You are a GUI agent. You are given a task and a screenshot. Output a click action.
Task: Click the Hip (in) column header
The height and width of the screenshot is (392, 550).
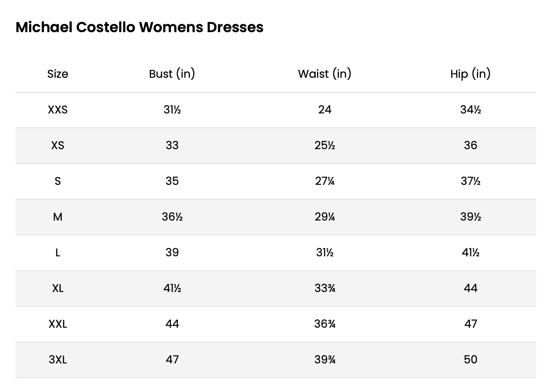pyautogui.click(x=470, y=74)
